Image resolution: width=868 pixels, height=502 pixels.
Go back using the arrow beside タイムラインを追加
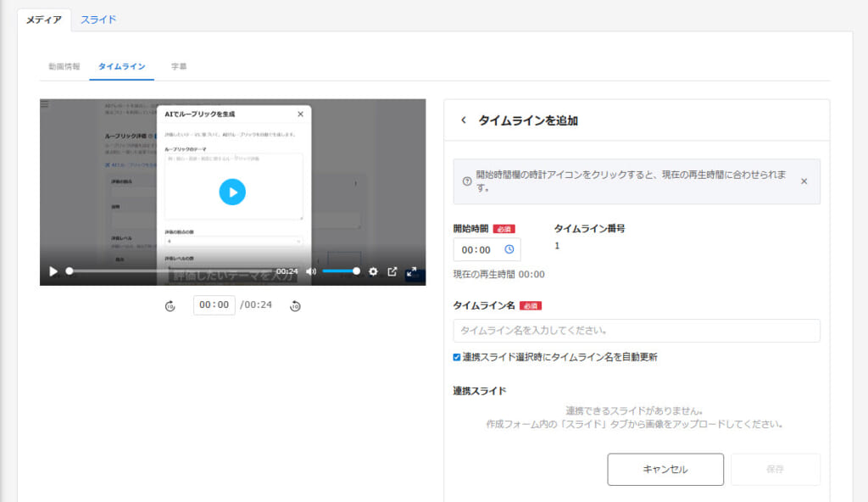(x=463, y=120)
